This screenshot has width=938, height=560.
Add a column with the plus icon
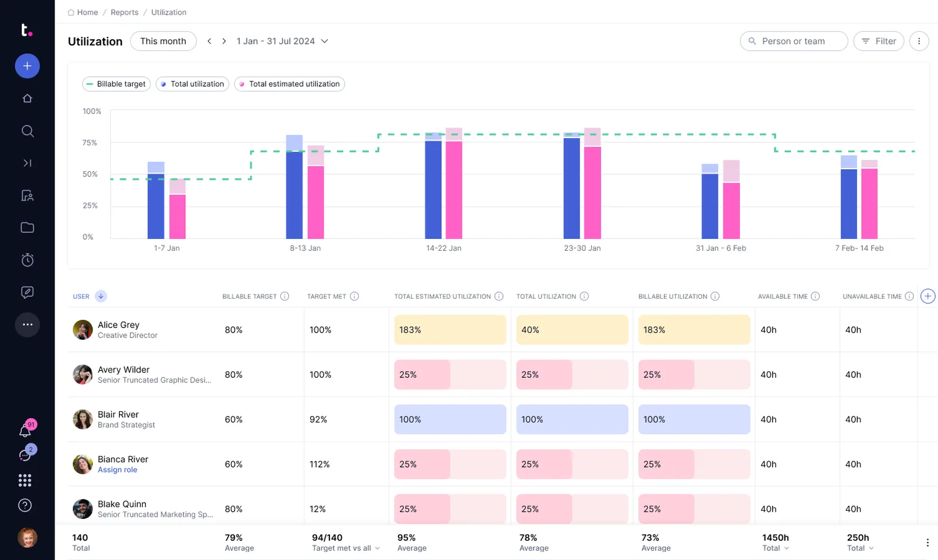pos(927,296)
